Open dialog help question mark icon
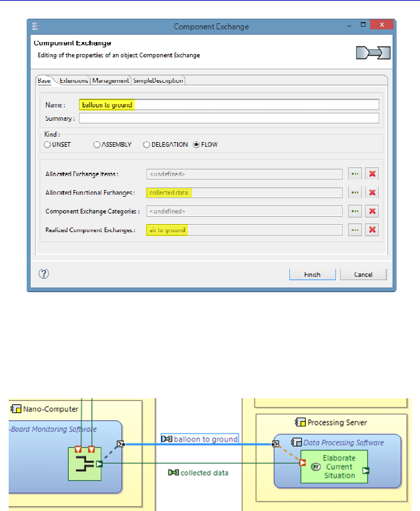 43,274
